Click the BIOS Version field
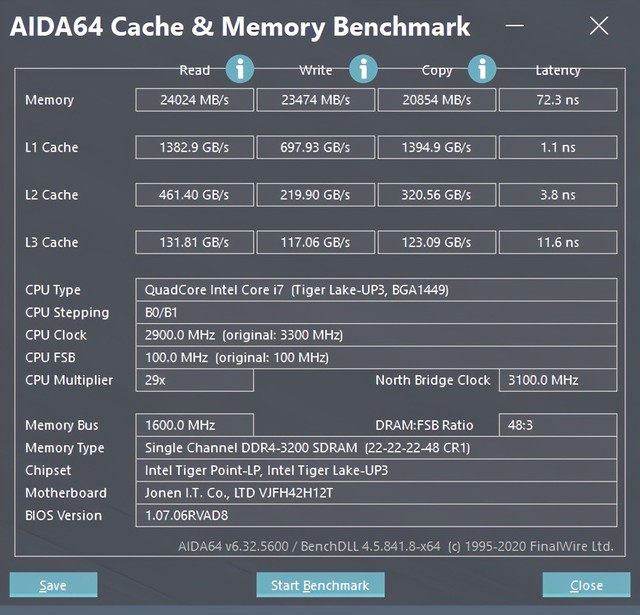 pos(376,515)
